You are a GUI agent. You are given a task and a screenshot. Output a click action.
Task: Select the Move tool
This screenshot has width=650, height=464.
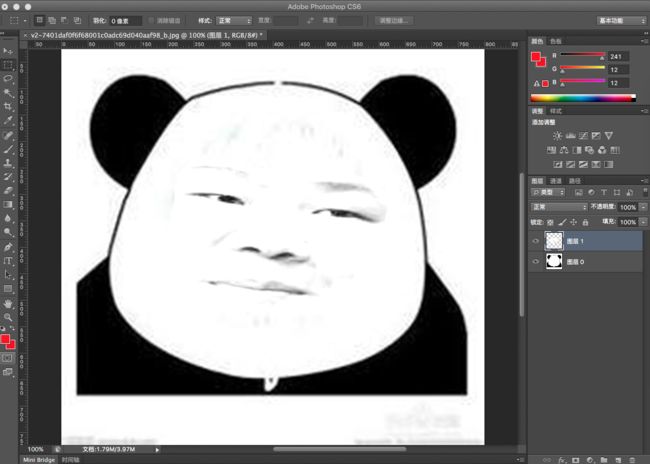[8, 51]
